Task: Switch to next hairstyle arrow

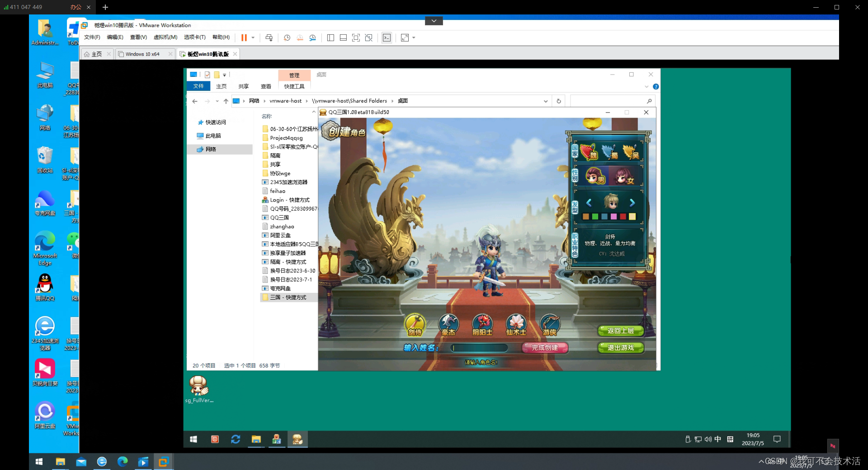Action: click(x=632, y=202)
